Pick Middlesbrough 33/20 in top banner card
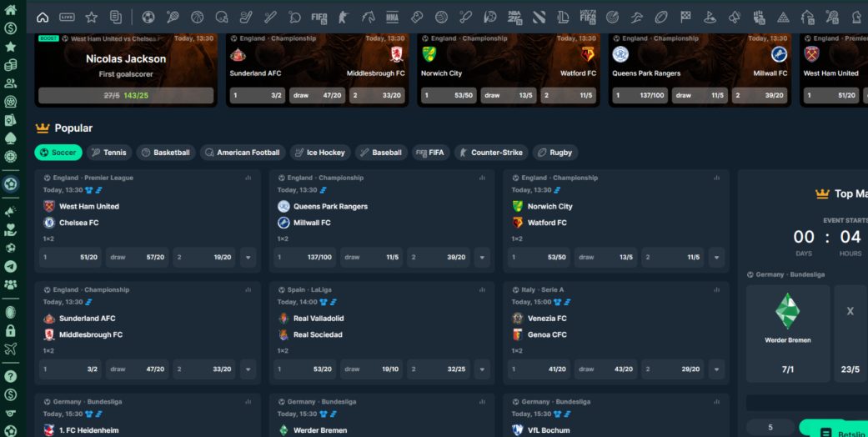The height and width of the screenshot is (437, 868). (x=376, y=95)
